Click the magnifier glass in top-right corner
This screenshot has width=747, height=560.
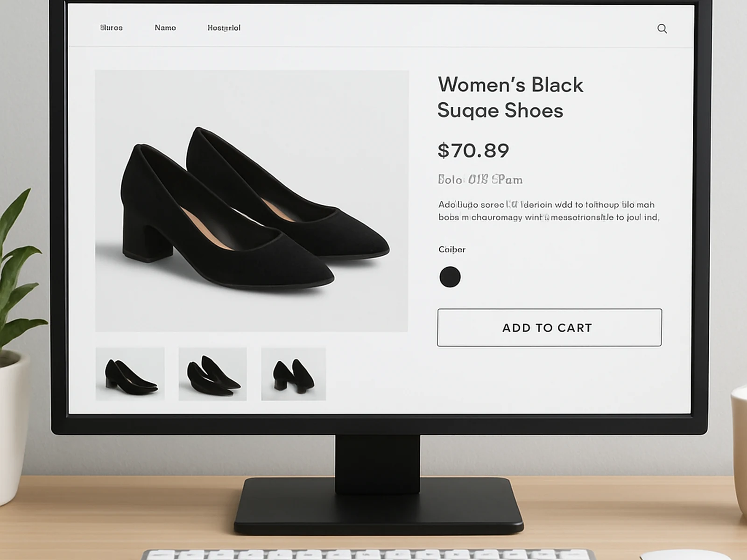point(662,28)
